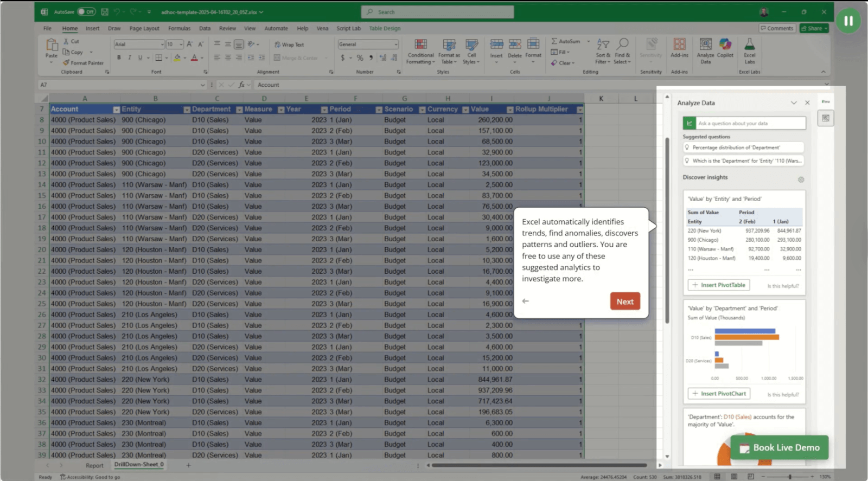Click Book Live Demo button
This screenshot has width=868, height=481.
780,447
